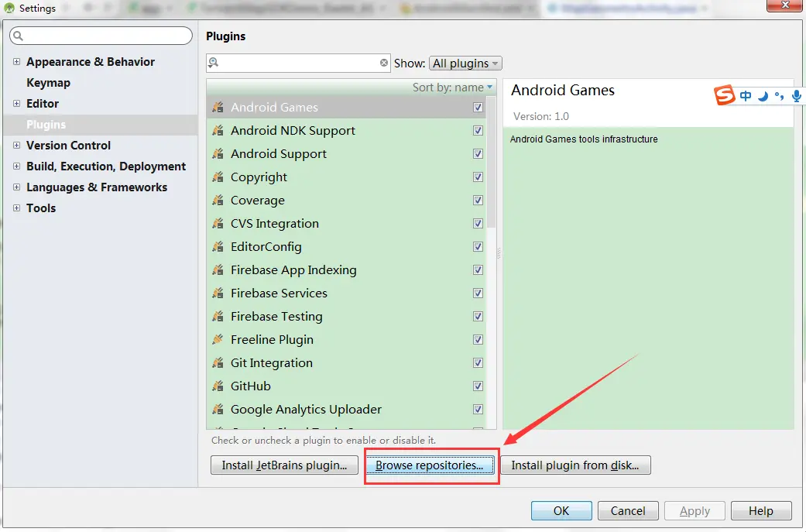Click the Android Support plugin icon

[x=218, y=153]
